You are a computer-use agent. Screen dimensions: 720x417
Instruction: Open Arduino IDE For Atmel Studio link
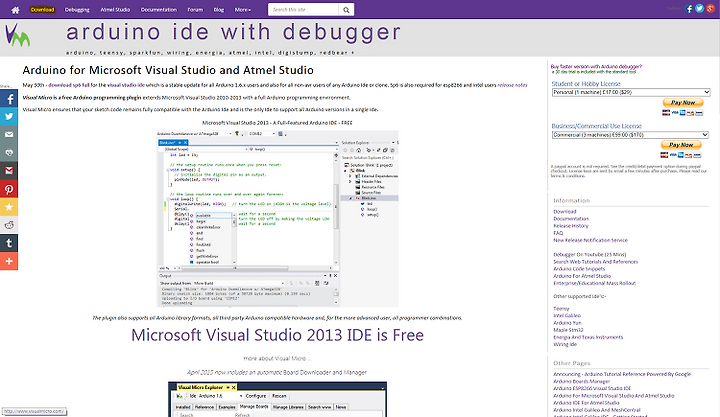(x=586, y=403)
